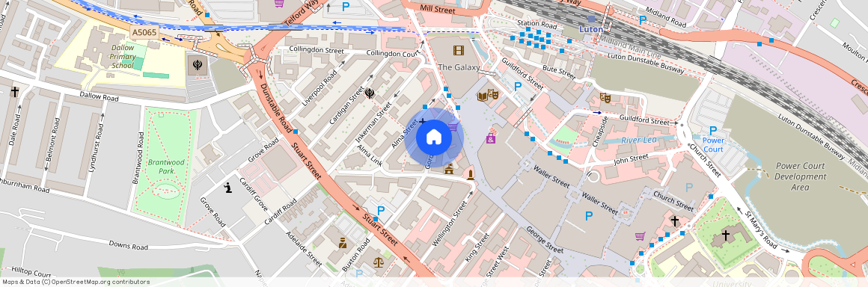Screen dimensions: 868x287
Task: Click the monument icon near Wellington Street
Action: [470, 176]
